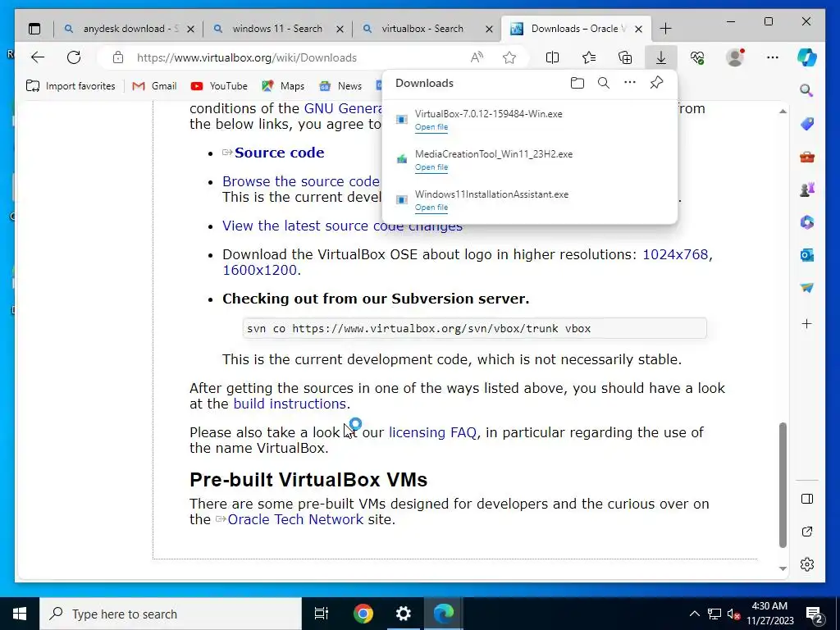This screenshot has width=840, height=630.
Task: Open sidebar settings gear icon
Action: 807,564
